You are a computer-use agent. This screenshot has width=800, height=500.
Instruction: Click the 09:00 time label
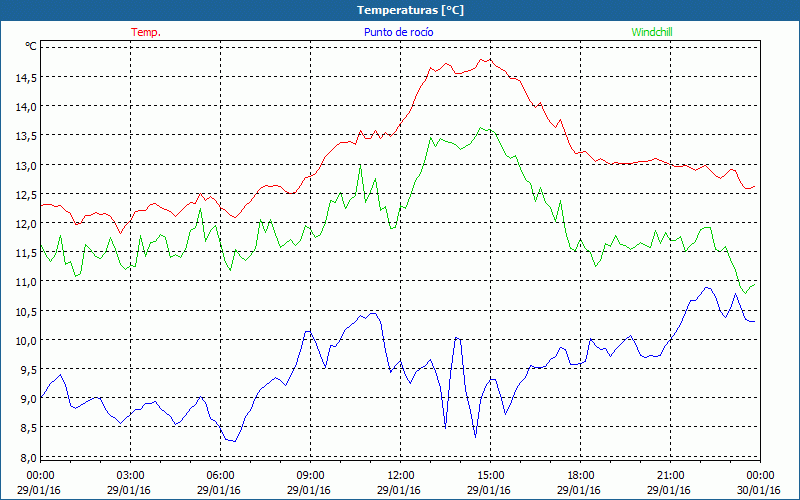(x=310, y=476)
